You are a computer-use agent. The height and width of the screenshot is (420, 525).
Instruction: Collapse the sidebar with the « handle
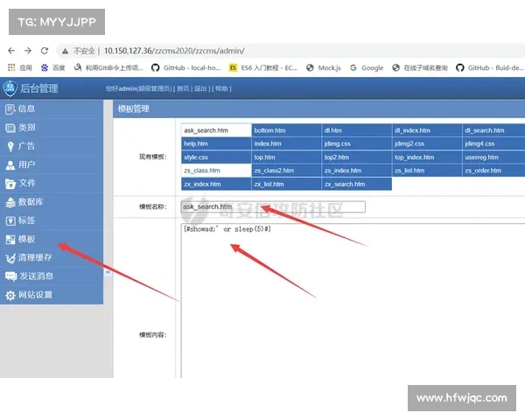[108, 273]
